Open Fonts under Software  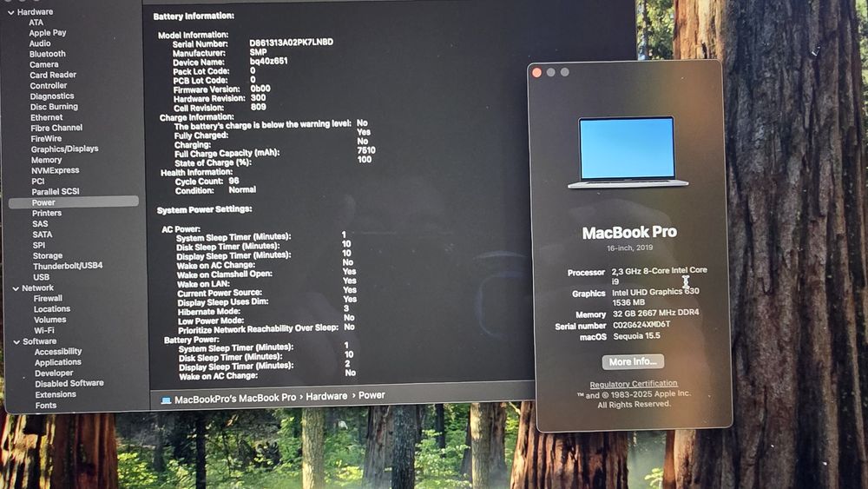pos(45,406)
